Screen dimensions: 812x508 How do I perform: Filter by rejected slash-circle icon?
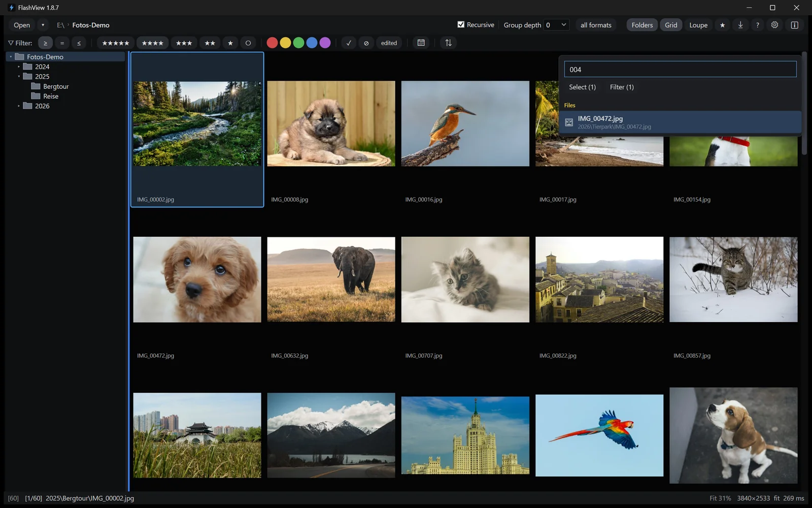[x=366, y=43]
